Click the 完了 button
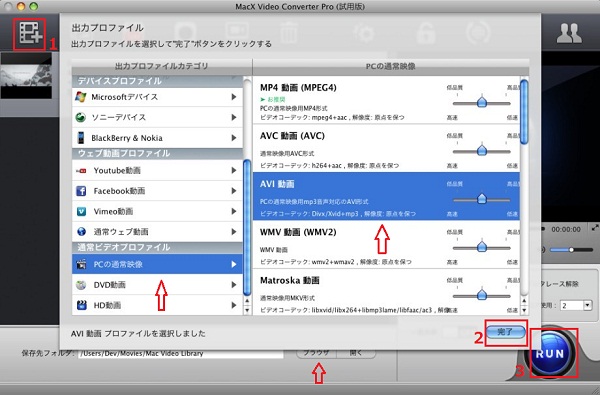 pyautogui.click(x=505, y=332)
